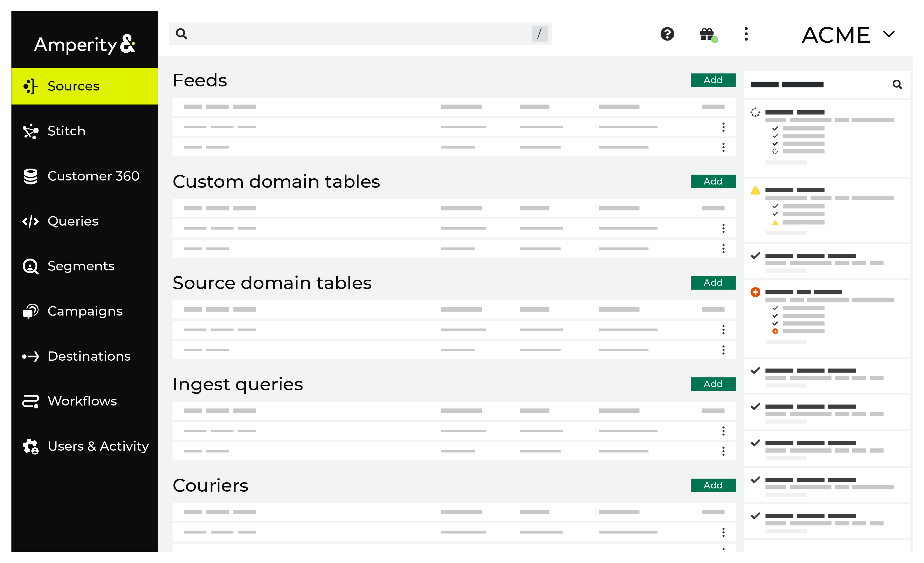Image resolution: width=924 pixels, height=563 pixels.
Task: Click the orange error notification icon
Action: click(755, 292)
